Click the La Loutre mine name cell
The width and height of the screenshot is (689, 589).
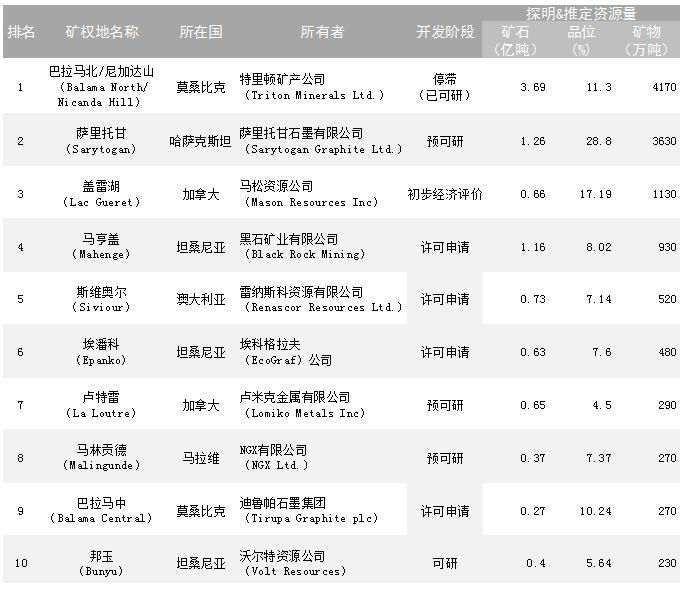coord(101,405)
